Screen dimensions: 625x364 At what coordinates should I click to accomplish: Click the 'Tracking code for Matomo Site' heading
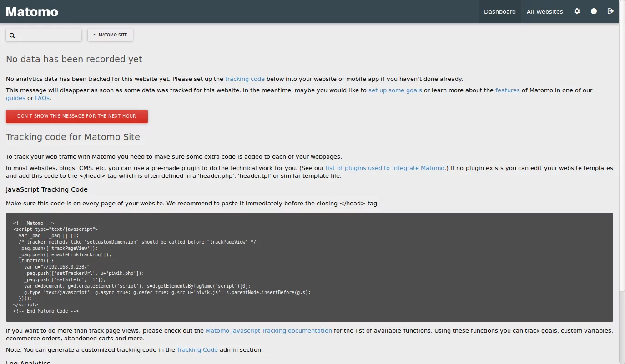(x=73, y=137)
